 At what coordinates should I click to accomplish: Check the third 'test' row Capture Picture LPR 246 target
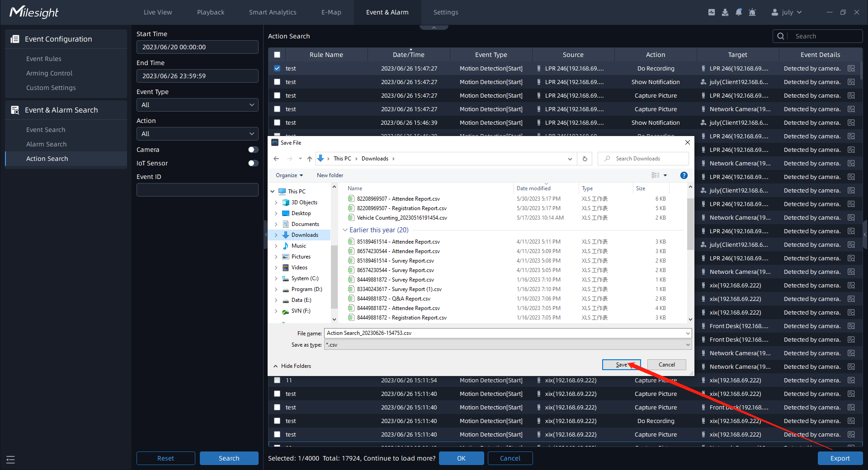click(x=277, y=95)
